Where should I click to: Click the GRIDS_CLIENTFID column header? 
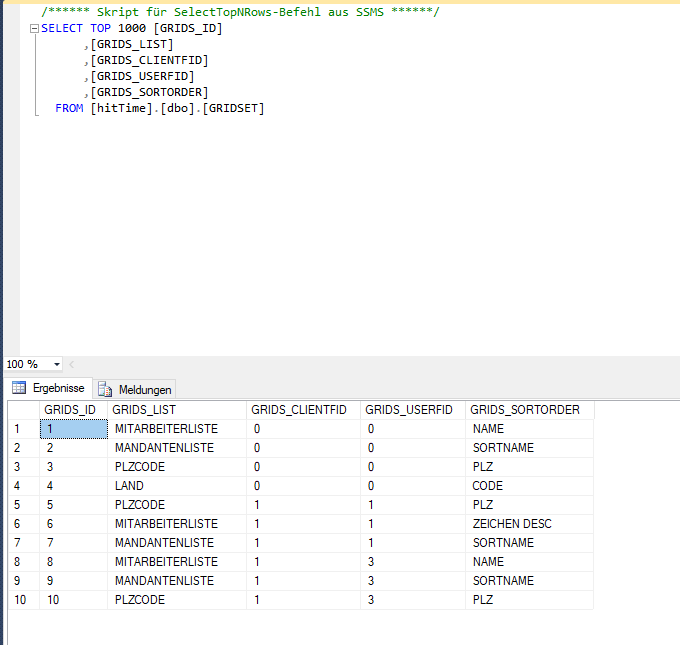[299, 410]
